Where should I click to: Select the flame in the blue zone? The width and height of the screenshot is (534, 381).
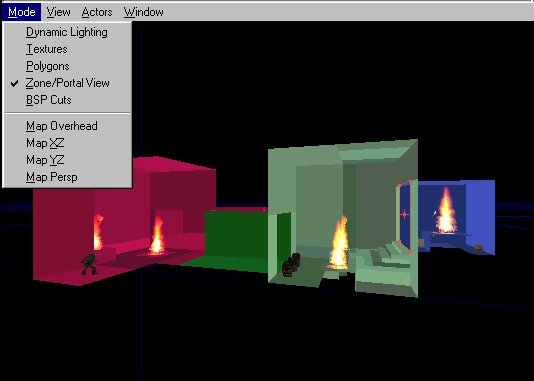(446, 210)
